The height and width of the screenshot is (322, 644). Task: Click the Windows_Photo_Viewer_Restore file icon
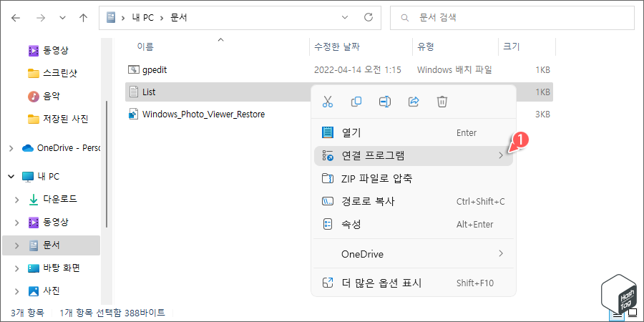point(133,114)
